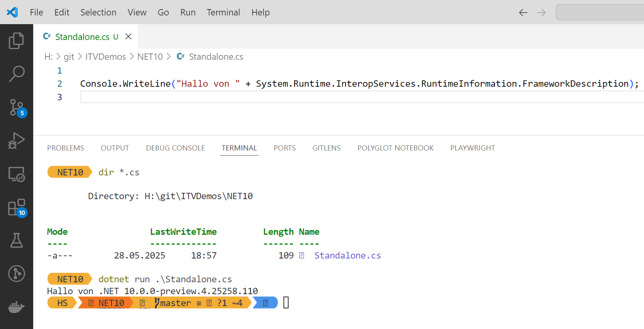Click the 'dir *.cs' terminal command
Viewport: 644px width, 329px height.
tap(119, 172)
